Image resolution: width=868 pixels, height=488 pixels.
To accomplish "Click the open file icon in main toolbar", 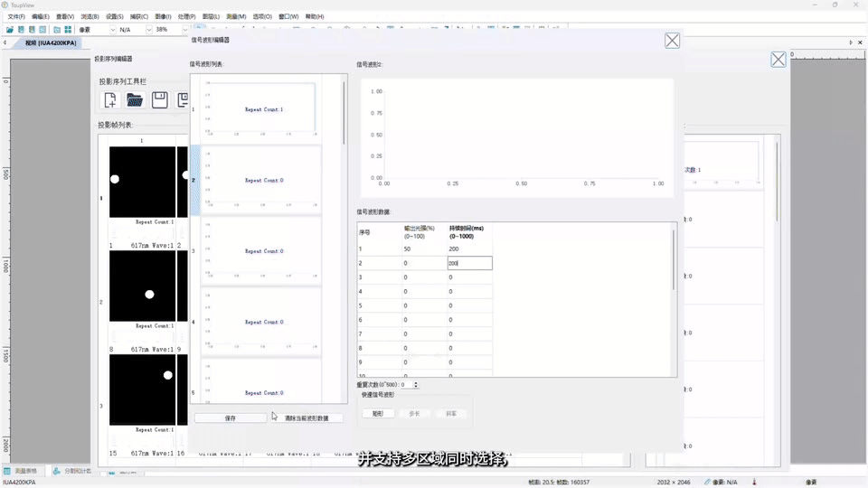I will point(9,29).
